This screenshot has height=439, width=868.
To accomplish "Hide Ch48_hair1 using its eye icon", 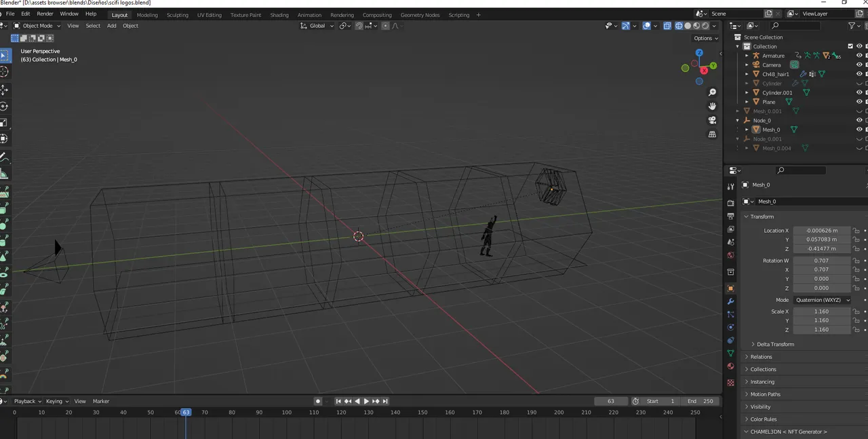I will pyautogui.click(x=859, y=74).
